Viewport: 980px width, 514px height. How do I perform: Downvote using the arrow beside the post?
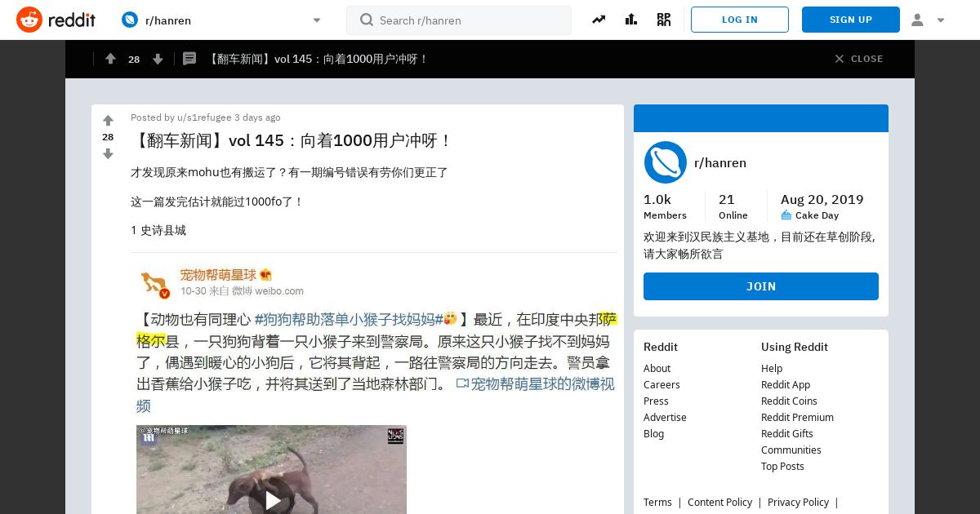point(108,153)
